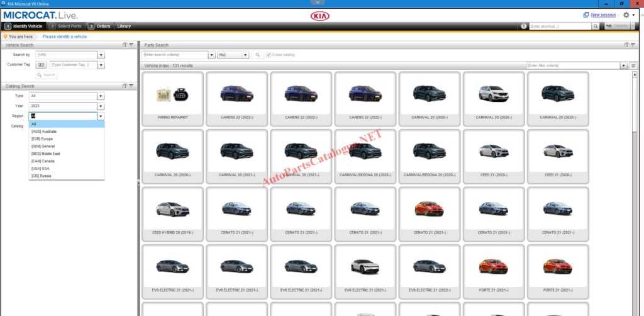
Task: Collapse the Vehicle Search panel arrow
Action: coord(131,45)
